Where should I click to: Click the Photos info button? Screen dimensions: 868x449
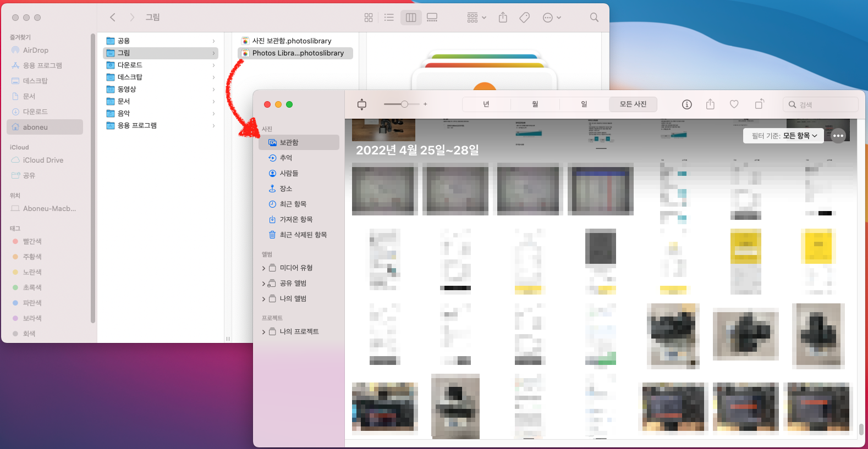(687, 104)
